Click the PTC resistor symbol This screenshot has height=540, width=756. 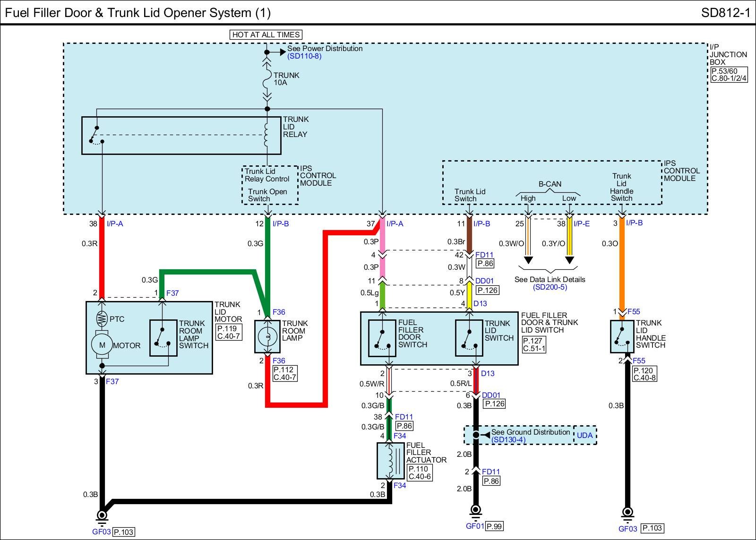102,319
